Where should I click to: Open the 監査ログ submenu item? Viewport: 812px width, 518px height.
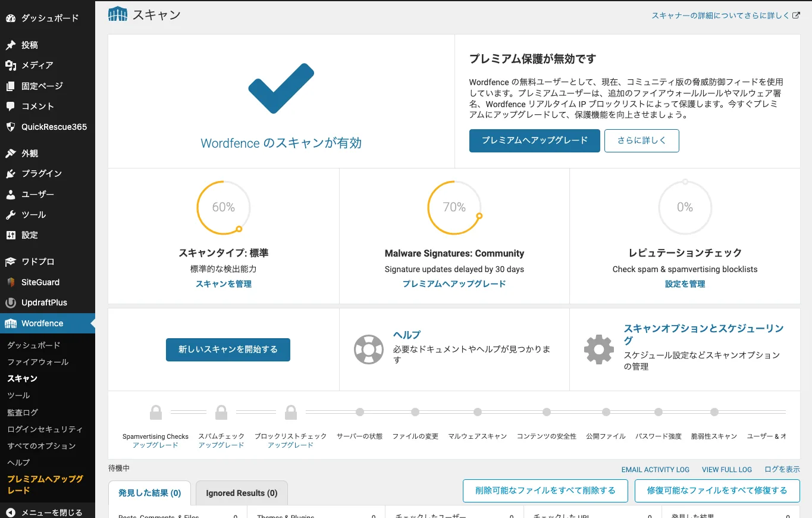pyautogui.click(x=23, y=412)
